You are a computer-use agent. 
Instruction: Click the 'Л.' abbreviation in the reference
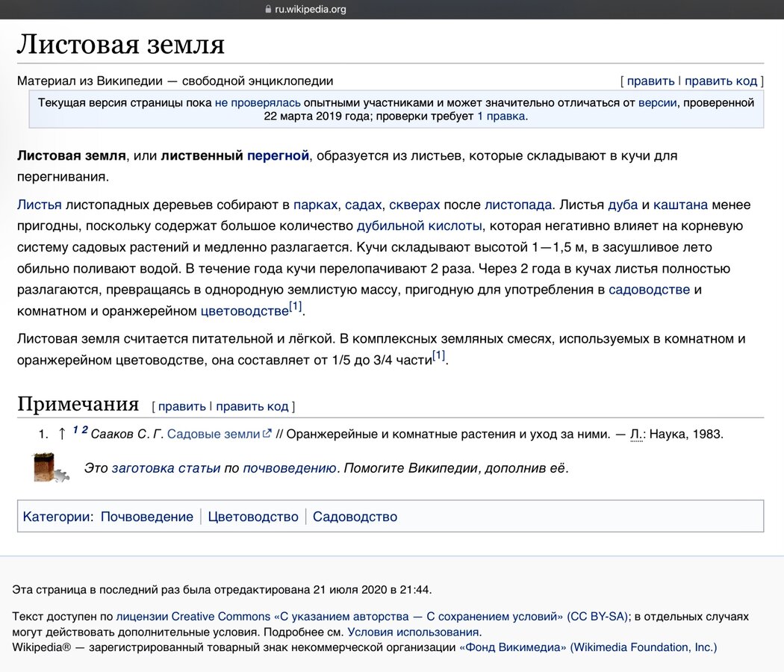pos(636,434)
